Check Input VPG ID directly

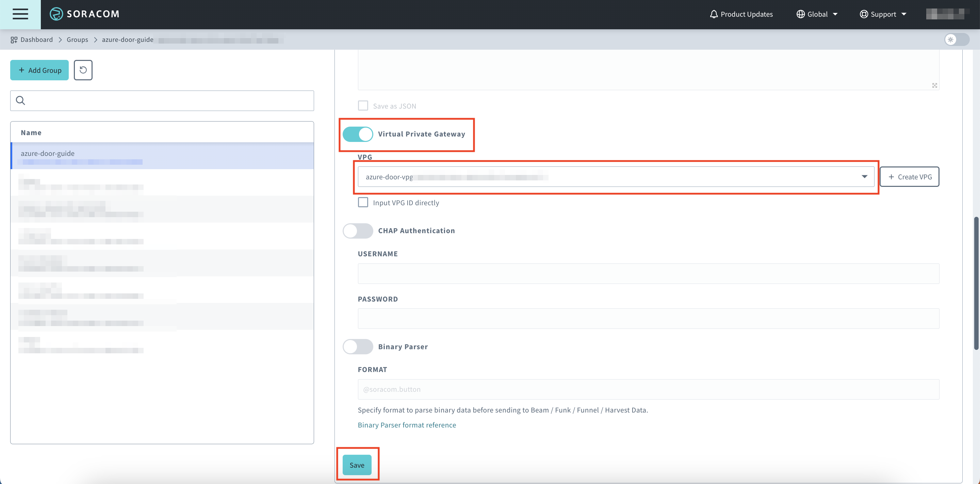pyautogui.click(x=363, y=202)
